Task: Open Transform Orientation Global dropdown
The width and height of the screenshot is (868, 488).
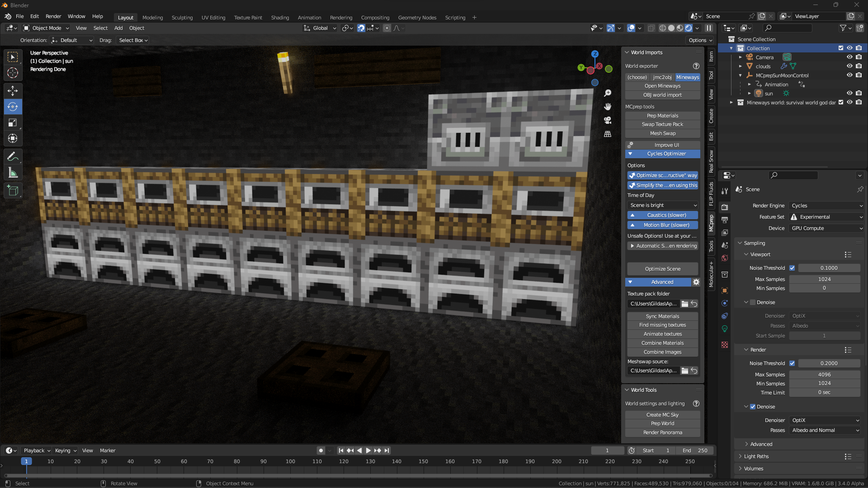Action: point(320,28)
